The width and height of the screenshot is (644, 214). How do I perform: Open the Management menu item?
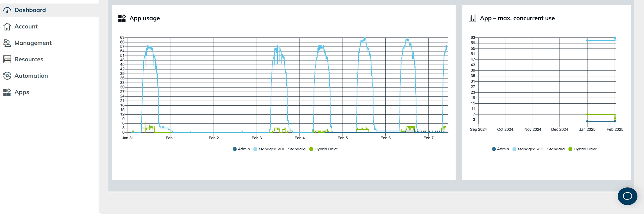click(x=33, y=43)
